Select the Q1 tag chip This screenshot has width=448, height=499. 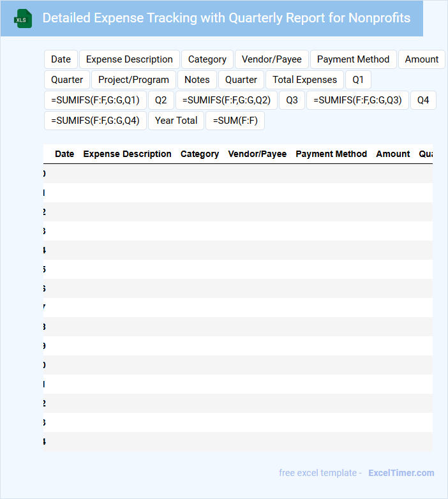(358, 80)
